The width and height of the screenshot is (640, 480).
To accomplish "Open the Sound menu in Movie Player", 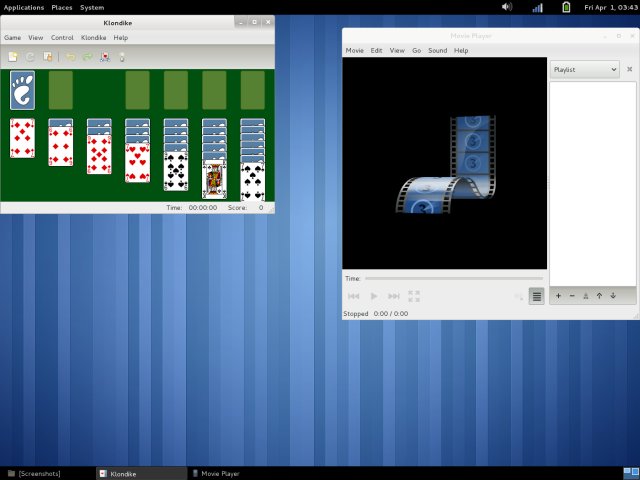I will pos(437,50).
